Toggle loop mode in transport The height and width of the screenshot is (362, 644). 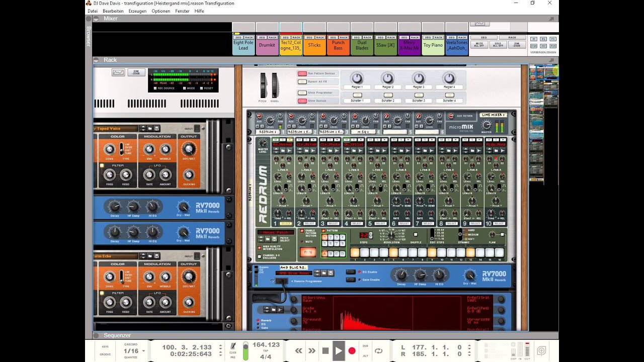[379, 350]
